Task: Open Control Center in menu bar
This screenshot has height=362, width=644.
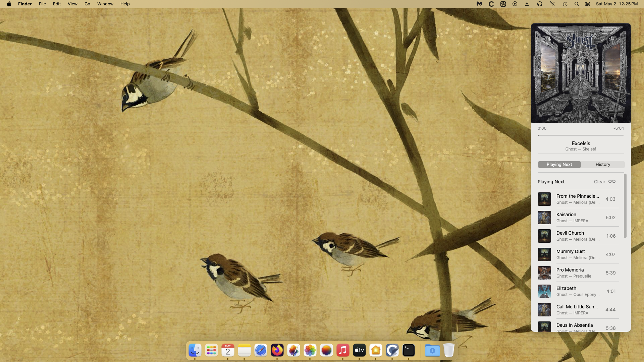Action: click(x=587, y=4)
